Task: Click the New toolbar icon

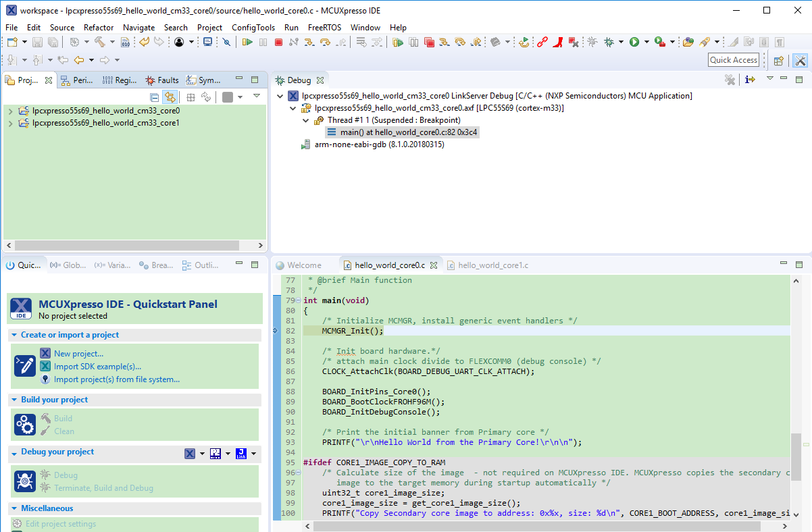Action: point(11,42)
